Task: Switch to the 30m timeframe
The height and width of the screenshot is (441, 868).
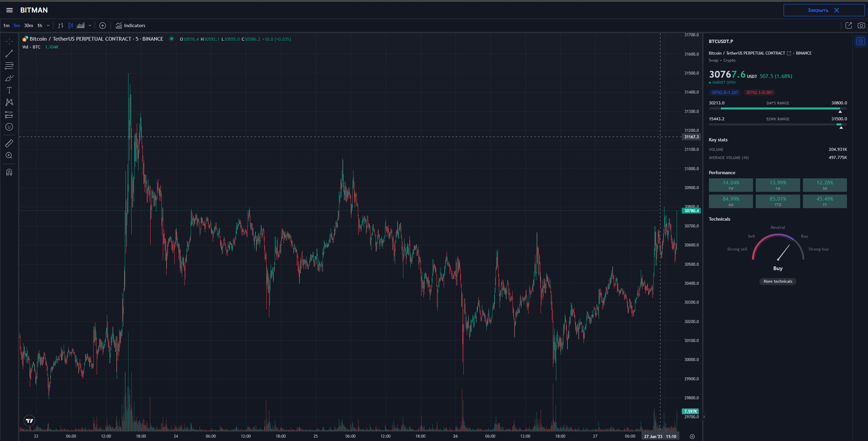Action: point(28,25)
